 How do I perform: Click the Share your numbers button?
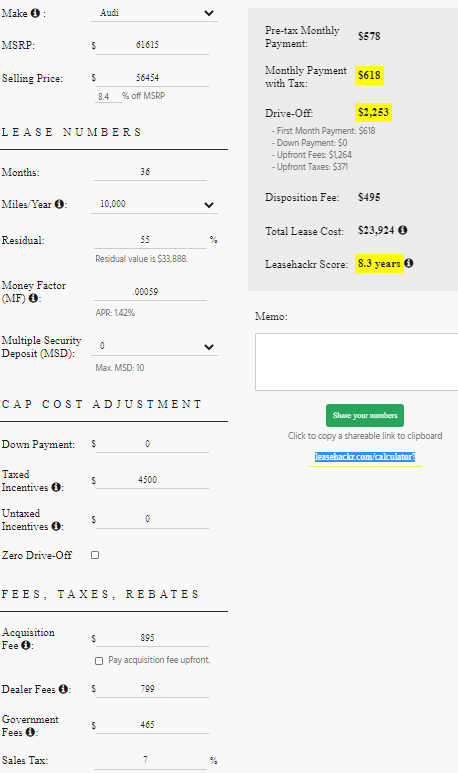click(365, 416)
